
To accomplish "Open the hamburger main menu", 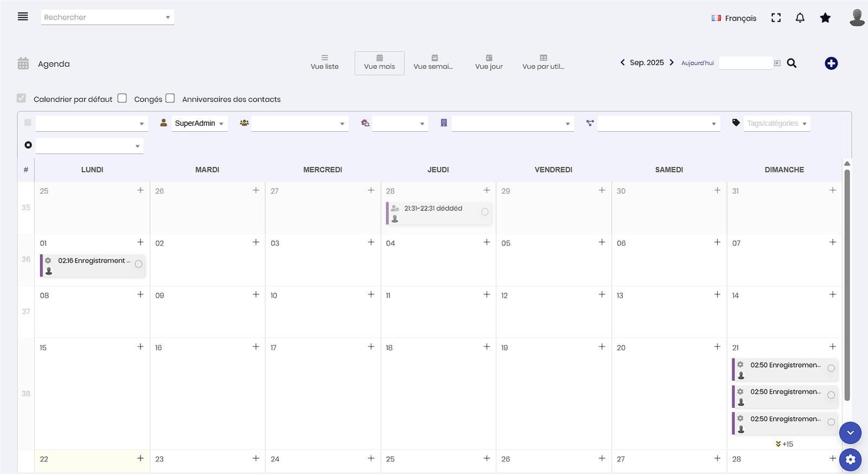I will pos(23,17).
